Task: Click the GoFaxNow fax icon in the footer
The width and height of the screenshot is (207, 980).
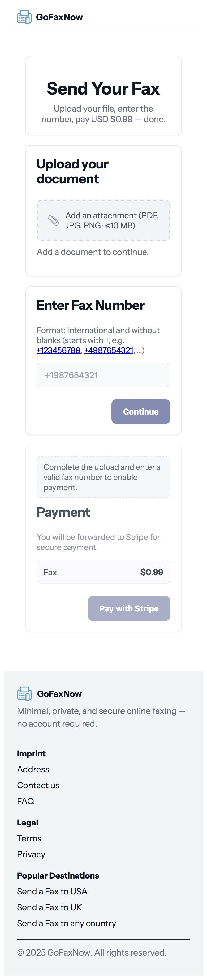Action: pos(24,693)
